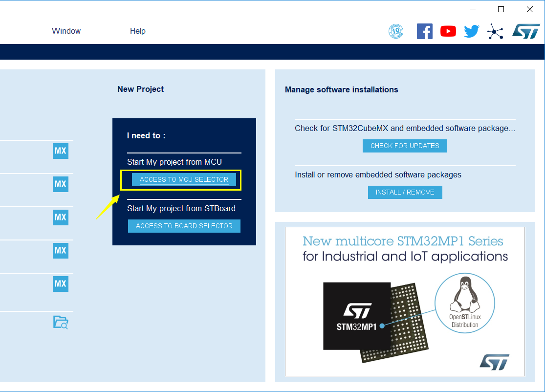Open the fifth MX recent project icon
This screenshot has width=545, height=392.
coord(61,283)
